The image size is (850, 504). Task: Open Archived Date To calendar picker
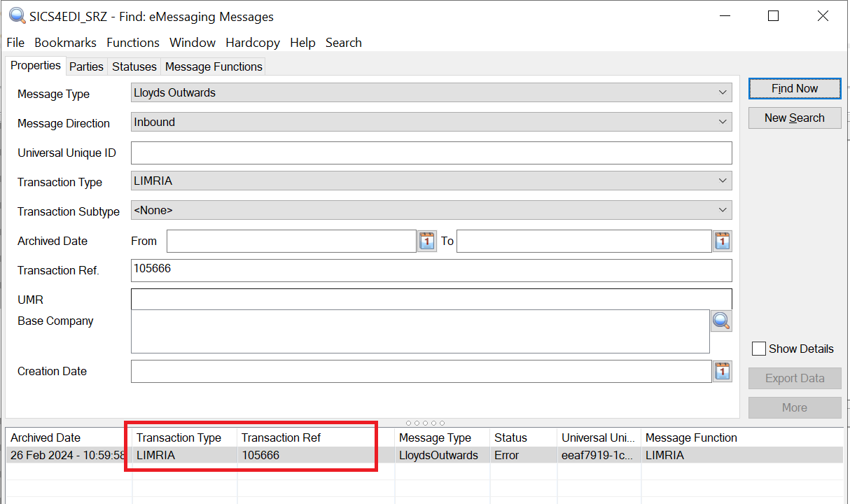tap(723, 241)
